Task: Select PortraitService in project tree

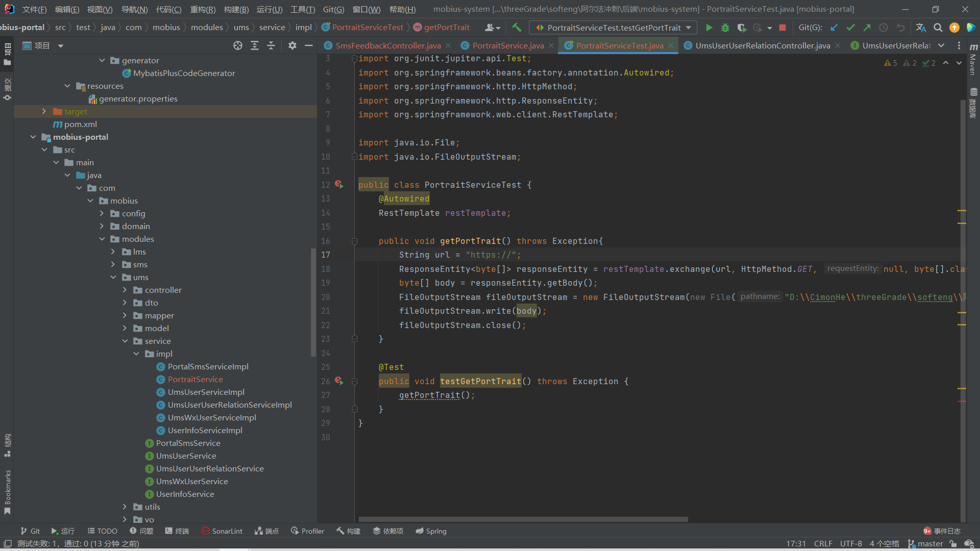Action: point(195,379)
